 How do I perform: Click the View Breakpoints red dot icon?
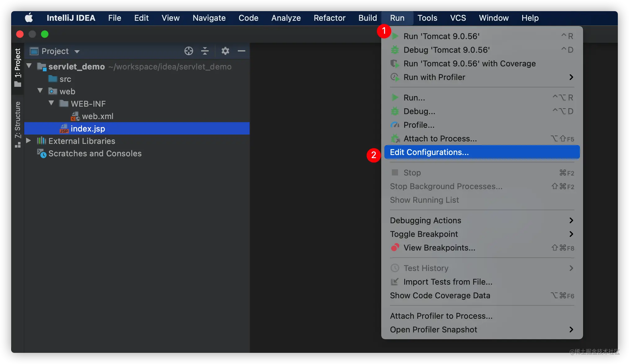(x=395, y=247)
